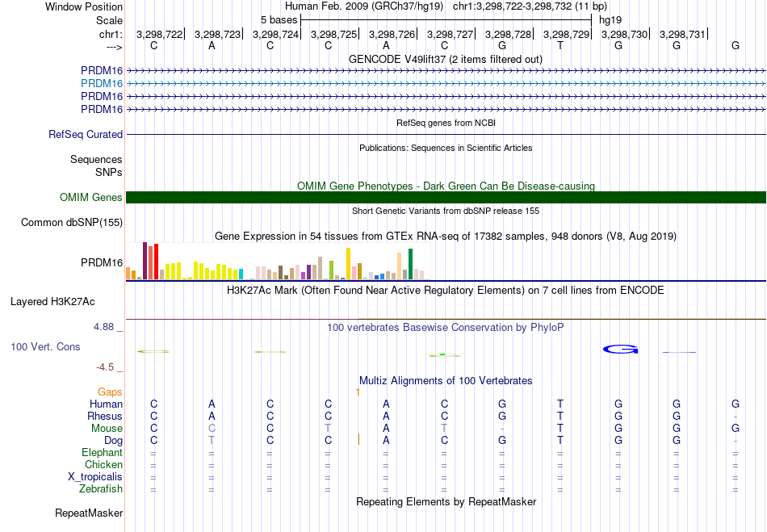
Task: Click position label 3,298,728
Action: tap(508, 34)
